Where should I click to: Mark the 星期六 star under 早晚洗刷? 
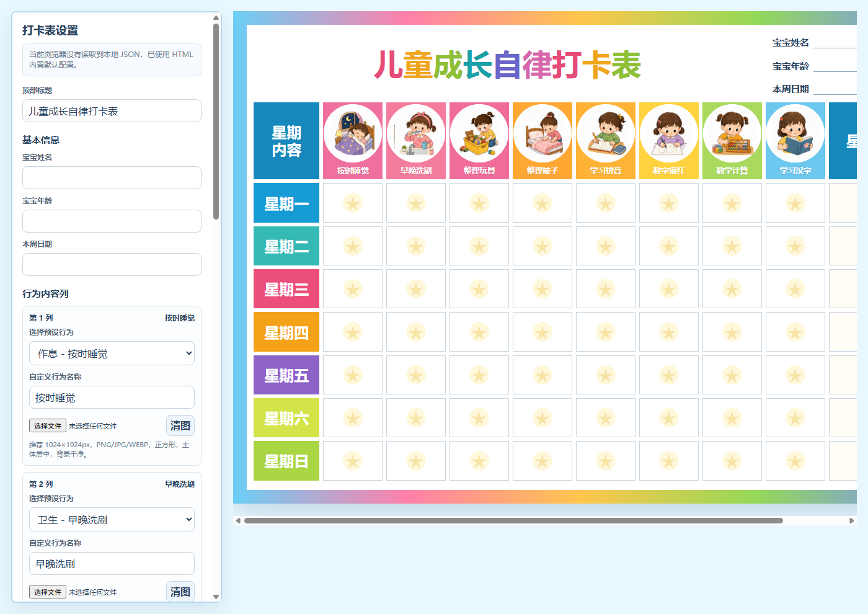tap(416, 418)
